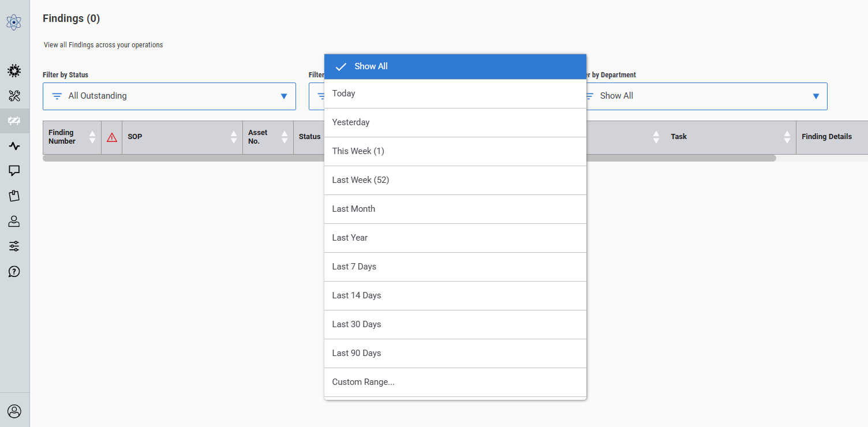The width and height of the screenshot is (868, 427).
Task: Expand the Filter by Department dropdown
Action: pyautogui.click(x=705, y=96)
